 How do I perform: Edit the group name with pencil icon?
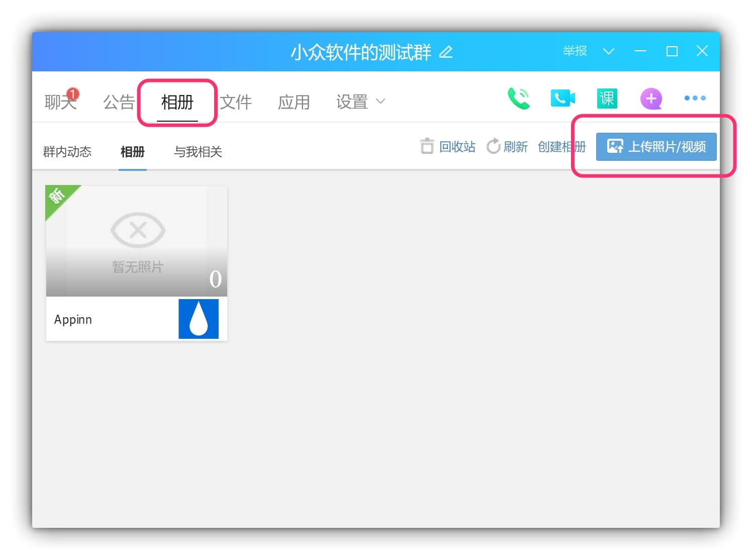click(446, 52)
